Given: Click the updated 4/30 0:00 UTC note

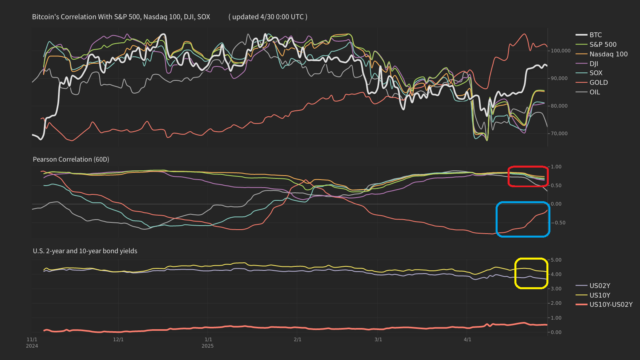Looking at the screenshot, I should tap(268, 17).
